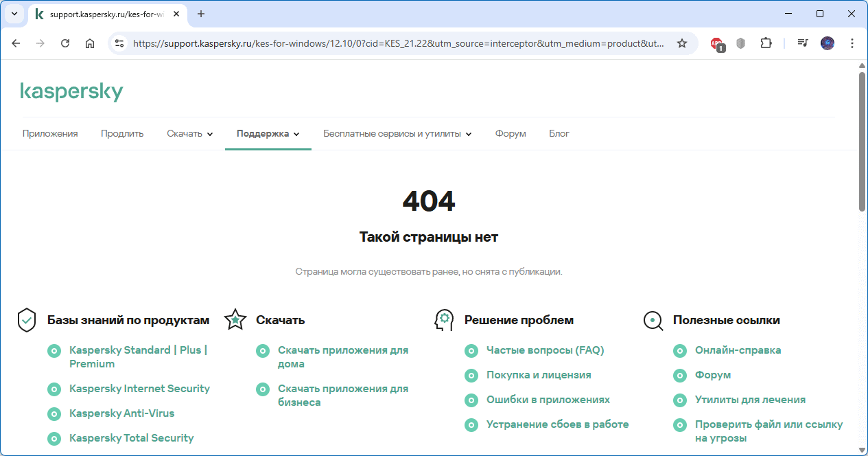Open Скачать приложения для бизнеса link
The image size is (868, 456).
343,396
